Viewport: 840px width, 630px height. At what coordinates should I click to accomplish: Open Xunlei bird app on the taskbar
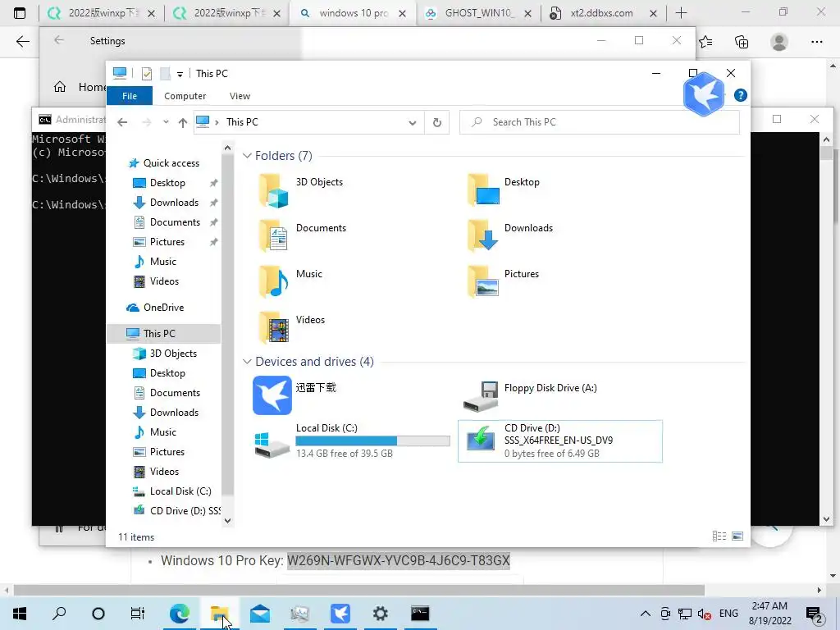[x=340, y=613]
